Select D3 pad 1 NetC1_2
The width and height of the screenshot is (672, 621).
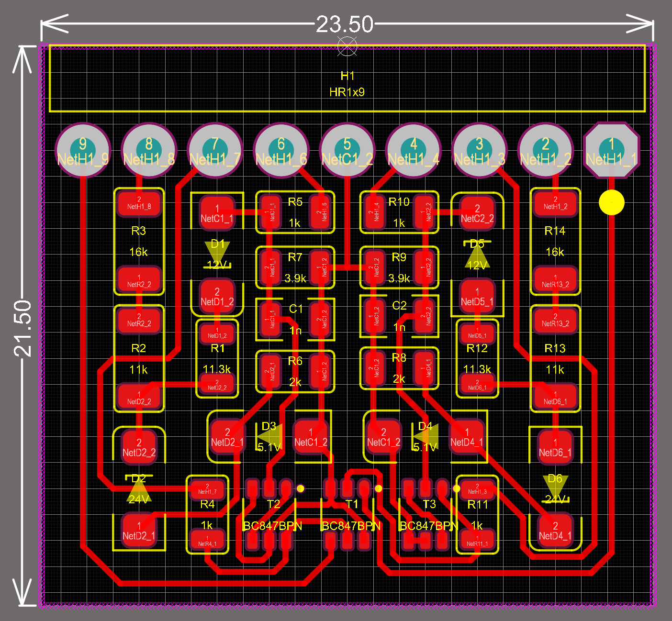pos(311,437)
